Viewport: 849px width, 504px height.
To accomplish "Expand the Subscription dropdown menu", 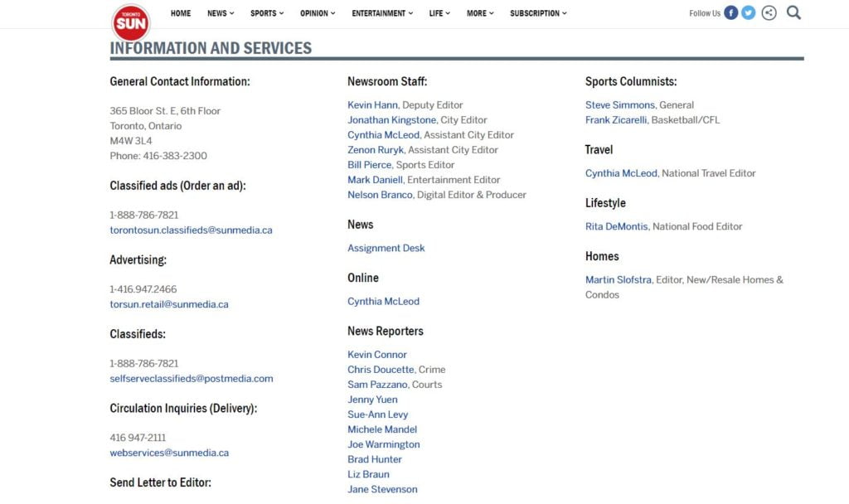I will (x=538, y=13).
